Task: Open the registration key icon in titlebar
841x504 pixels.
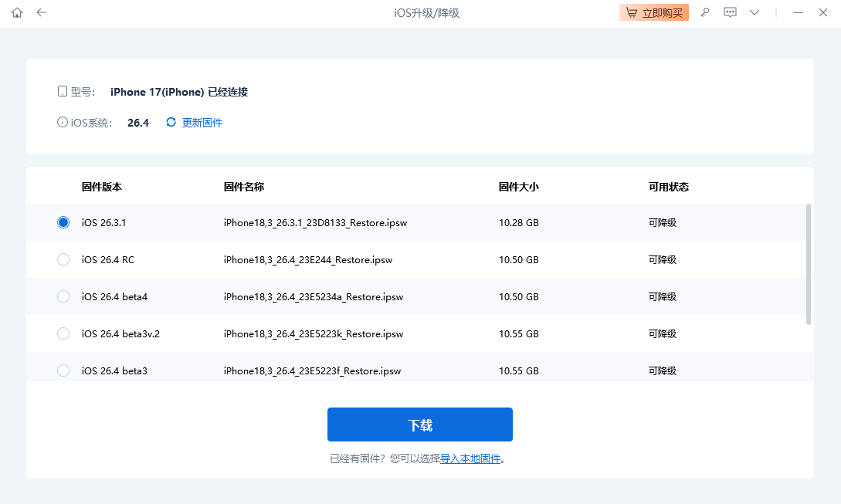Action: tap(704, 12)
